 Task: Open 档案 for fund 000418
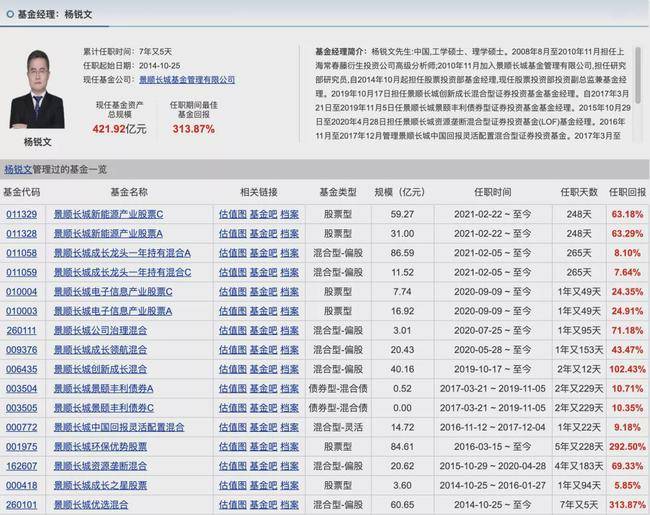point(289,485)
